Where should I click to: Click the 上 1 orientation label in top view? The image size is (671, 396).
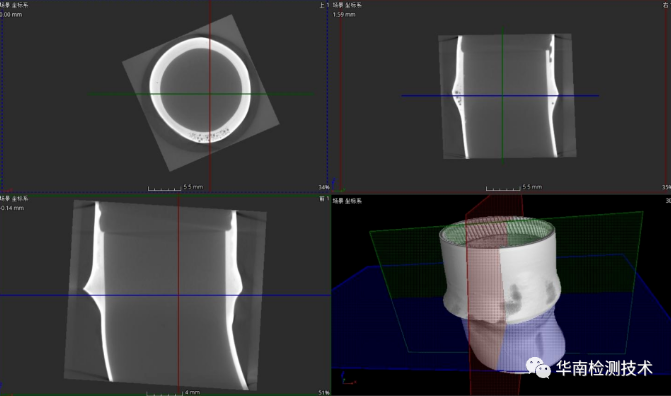[x=324, y=5]
